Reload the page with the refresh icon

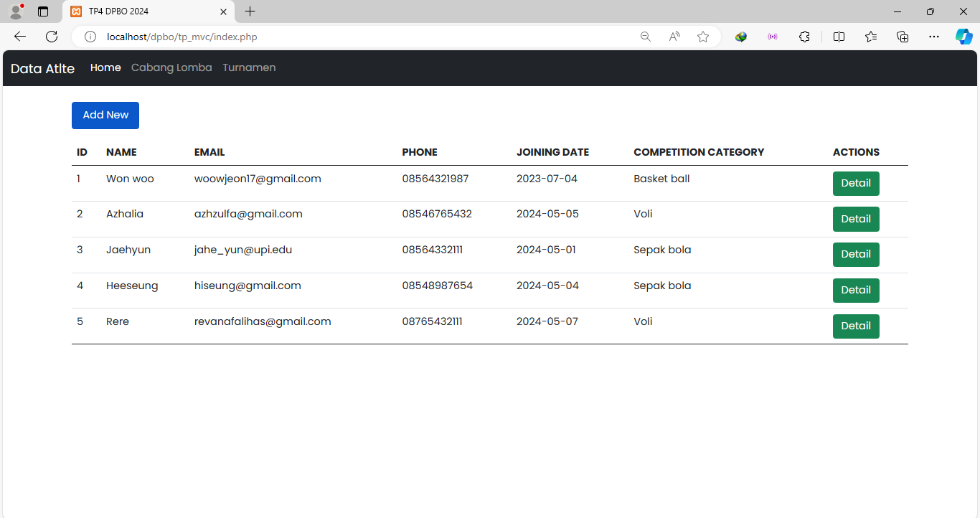coord(52,37)
